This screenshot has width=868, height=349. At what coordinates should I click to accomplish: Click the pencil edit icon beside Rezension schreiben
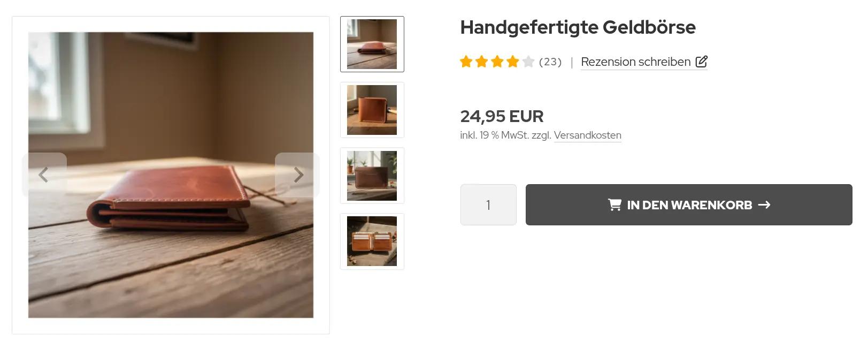point(701,62)
